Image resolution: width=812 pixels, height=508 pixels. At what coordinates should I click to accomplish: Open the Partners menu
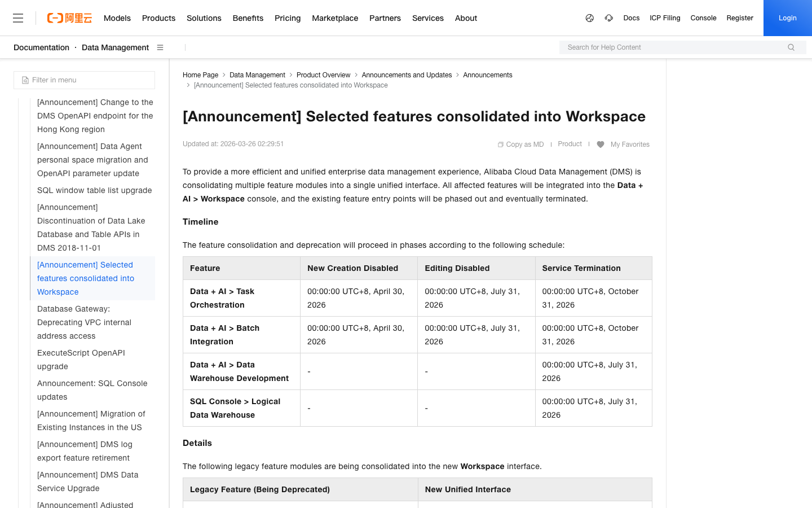click(385, 18)
